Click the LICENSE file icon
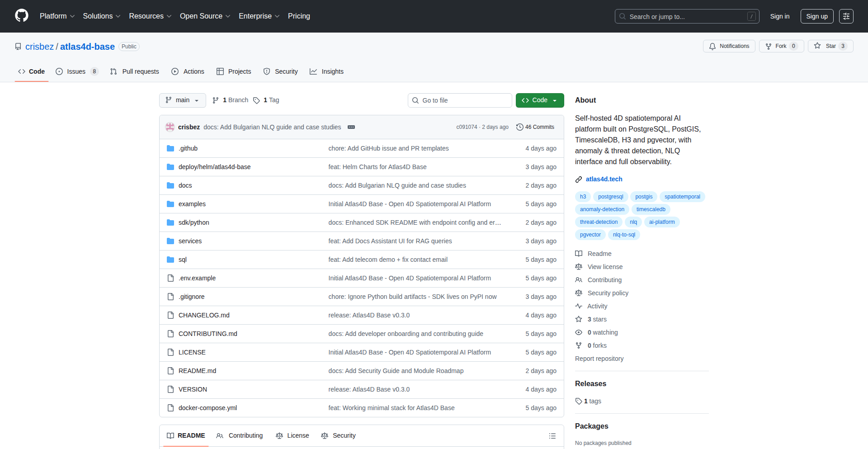This screenshot has height=449, width=868. [x=170, y=352]
